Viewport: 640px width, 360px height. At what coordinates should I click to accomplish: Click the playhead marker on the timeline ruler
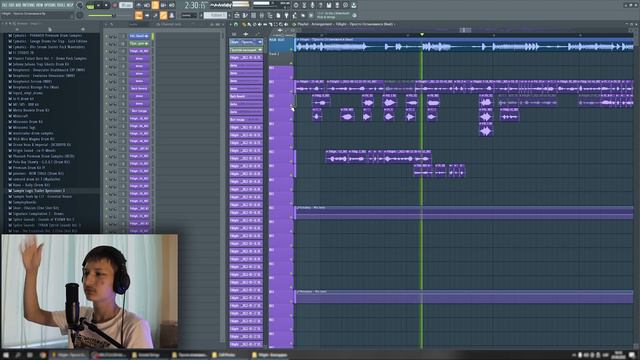point(422,34)
